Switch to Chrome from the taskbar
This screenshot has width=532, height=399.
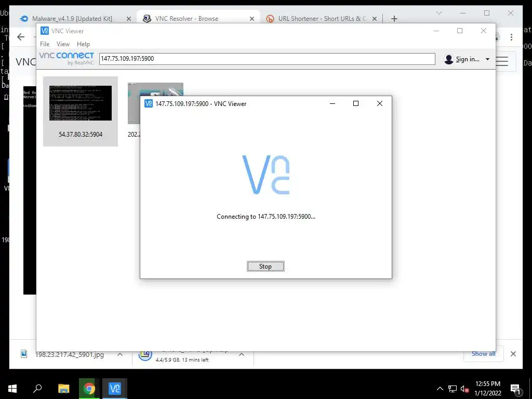click(89, 389)
